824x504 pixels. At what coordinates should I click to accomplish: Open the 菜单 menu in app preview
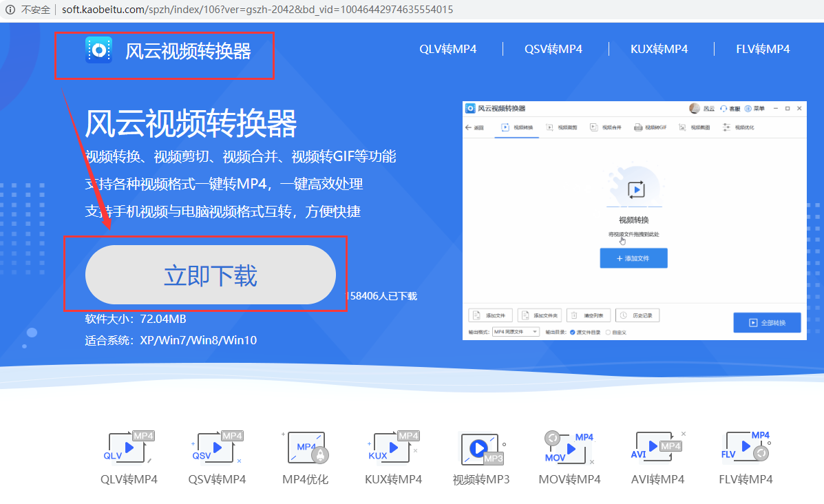pos(755,109)
